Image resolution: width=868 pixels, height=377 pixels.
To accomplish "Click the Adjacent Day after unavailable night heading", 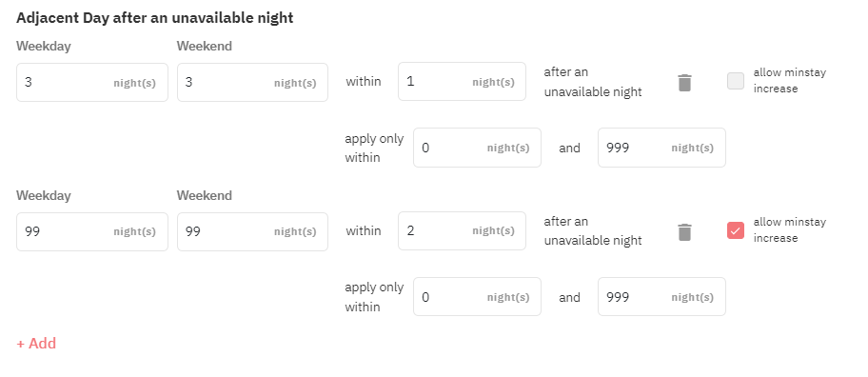I will [155, 18].
